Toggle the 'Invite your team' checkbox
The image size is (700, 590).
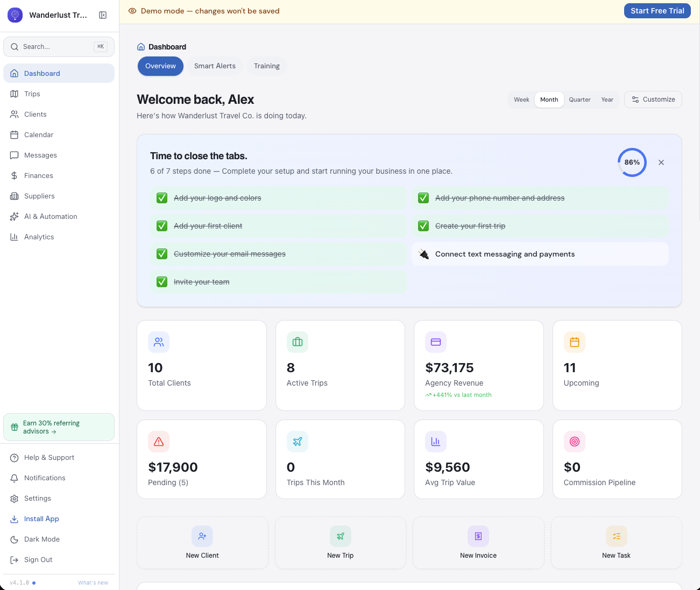(x=162, y=282)
